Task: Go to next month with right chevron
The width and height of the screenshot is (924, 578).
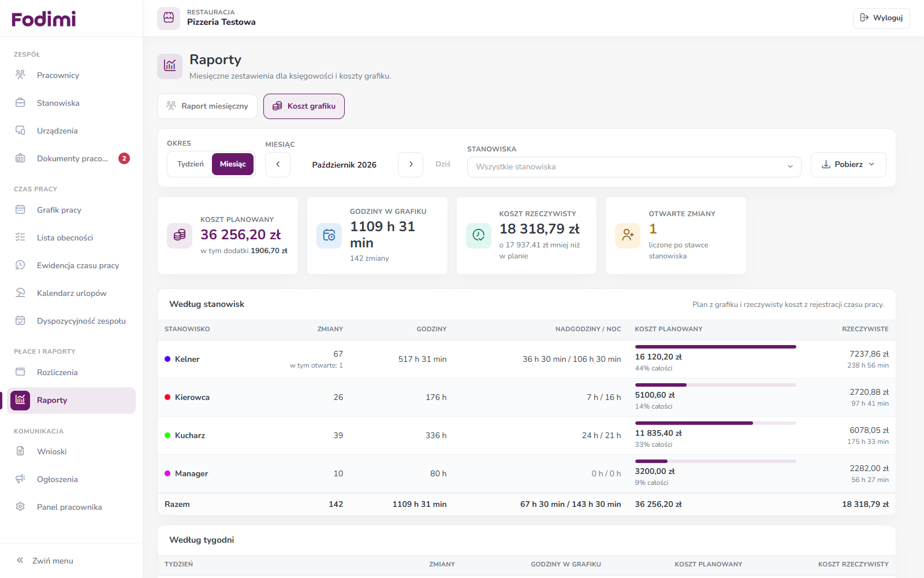Action: click(411, 165)
